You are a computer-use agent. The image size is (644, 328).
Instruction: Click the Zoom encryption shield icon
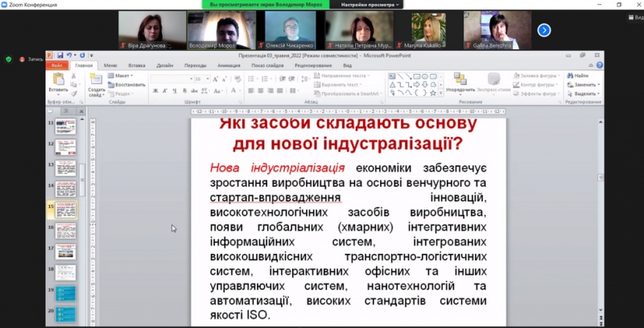[x=9, y=59]
